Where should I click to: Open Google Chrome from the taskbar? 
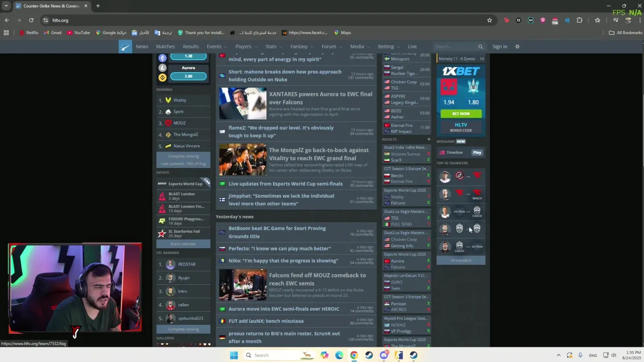click(x=354, y=355)
